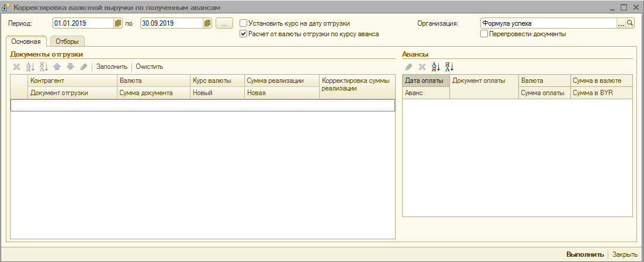Click move up arrow in Документы отгрузки toolbar
Image resolution: width=644 pixels, height=262 pixels.
coord(57,67)
